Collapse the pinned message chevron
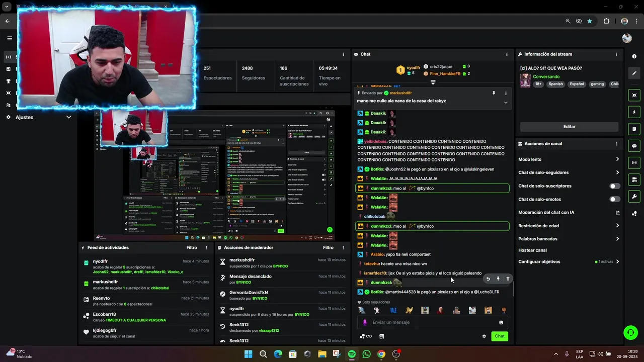 click(506, 103)
